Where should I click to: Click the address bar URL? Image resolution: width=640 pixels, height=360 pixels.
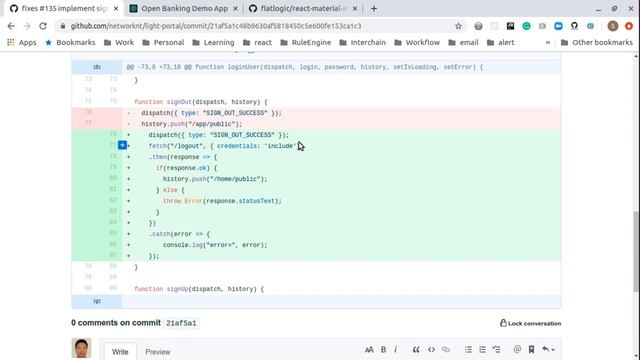pyautogui.click(x=216, y=26)
